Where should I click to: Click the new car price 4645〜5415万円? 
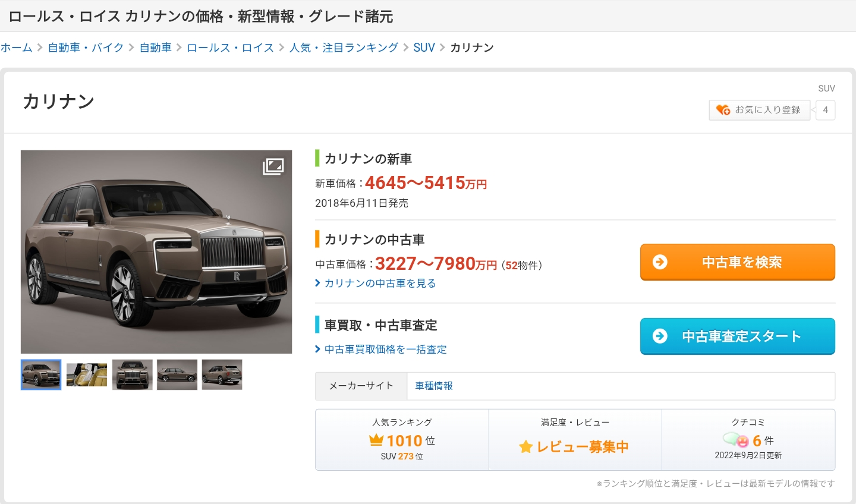(426, 183)
